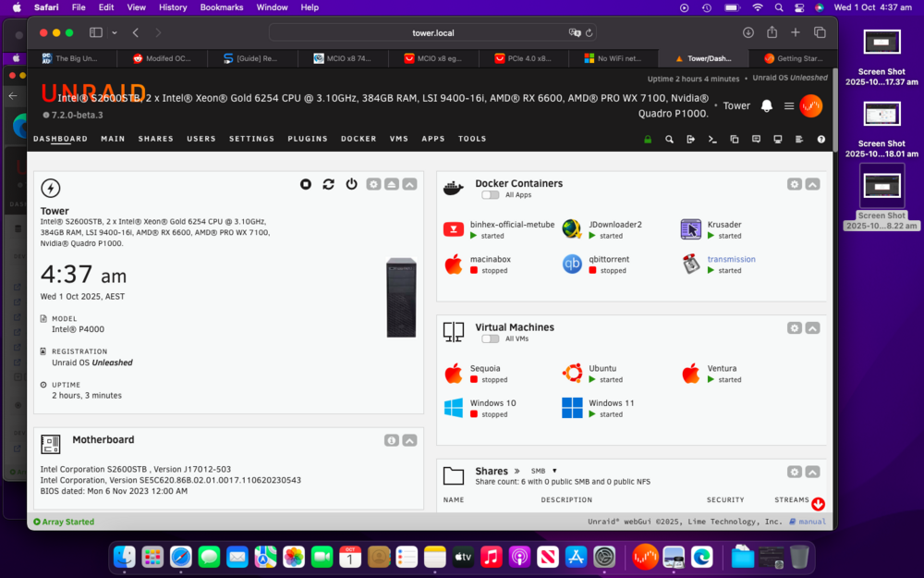The width and height of the screenshot is (924, 578).
Task: Collapse the Tower panel chevron
Action: pyautogui.click(x=409, y=184)
